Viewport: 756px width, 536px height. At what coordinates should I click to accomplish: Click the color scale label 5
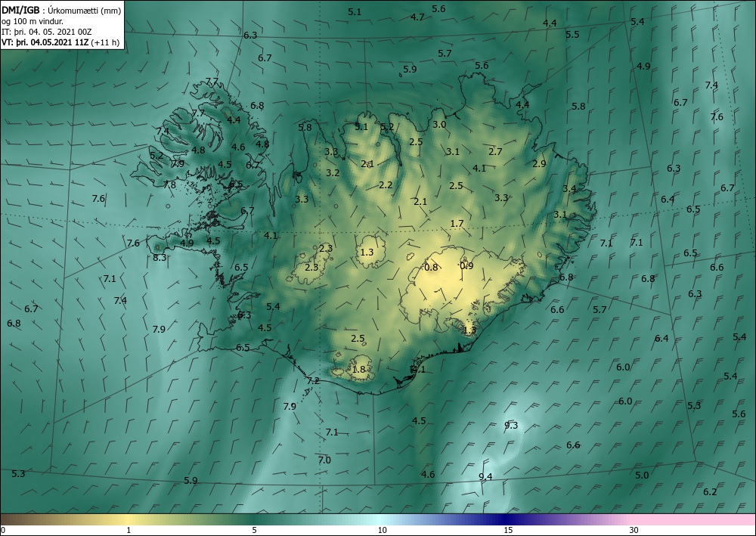pyautogui.click(x=254, y=530)
